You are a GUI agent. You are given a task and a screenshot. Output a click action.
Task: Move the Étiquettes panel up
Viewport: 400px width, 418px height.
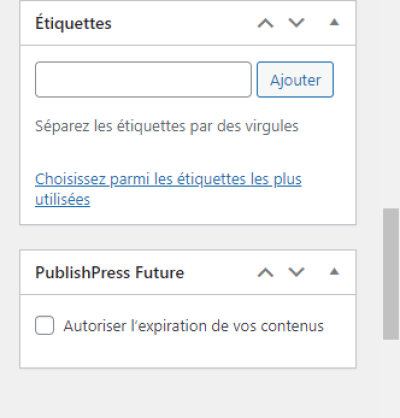pyautogui.click(x=265, y=23)
